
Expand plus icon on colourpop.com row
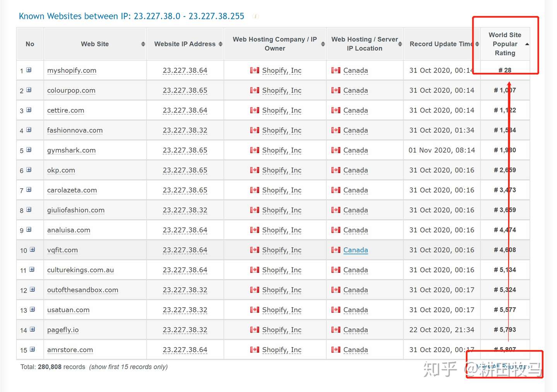pyautogui.click(x=29, y=90)
